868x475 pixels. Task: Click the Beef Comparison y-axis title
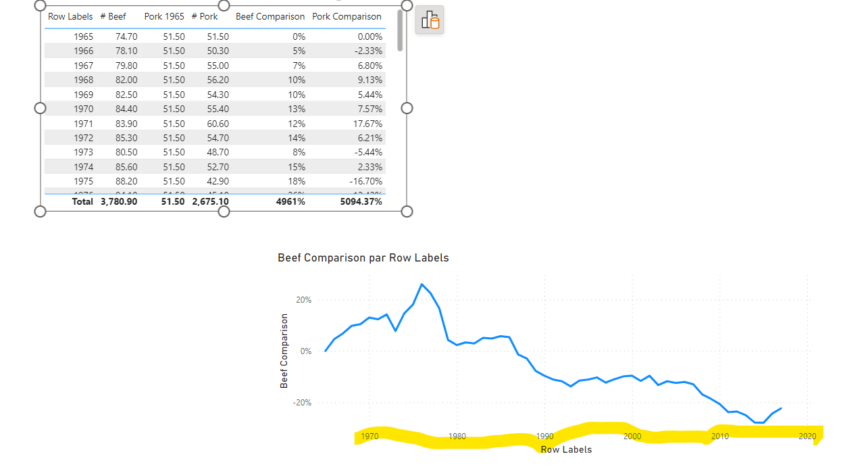click(x=284, y=351)
